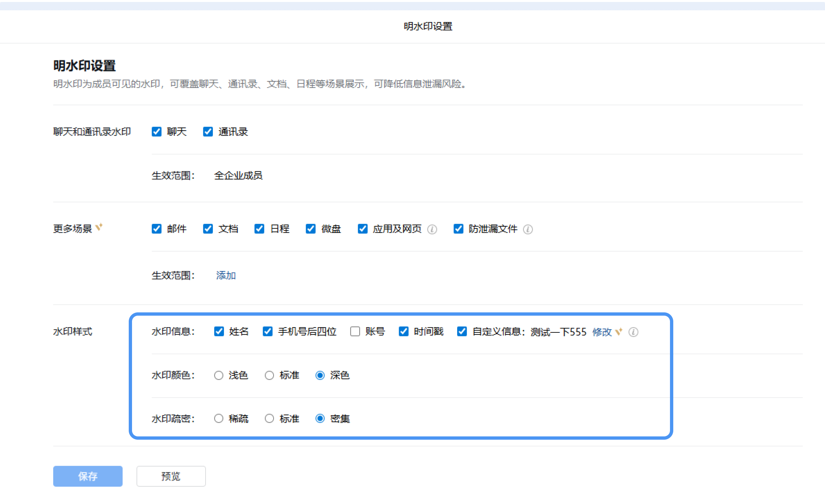Toggle the 应用及网页 checkbox
Viewport: 825px width, 504px height.
(362, 229)
